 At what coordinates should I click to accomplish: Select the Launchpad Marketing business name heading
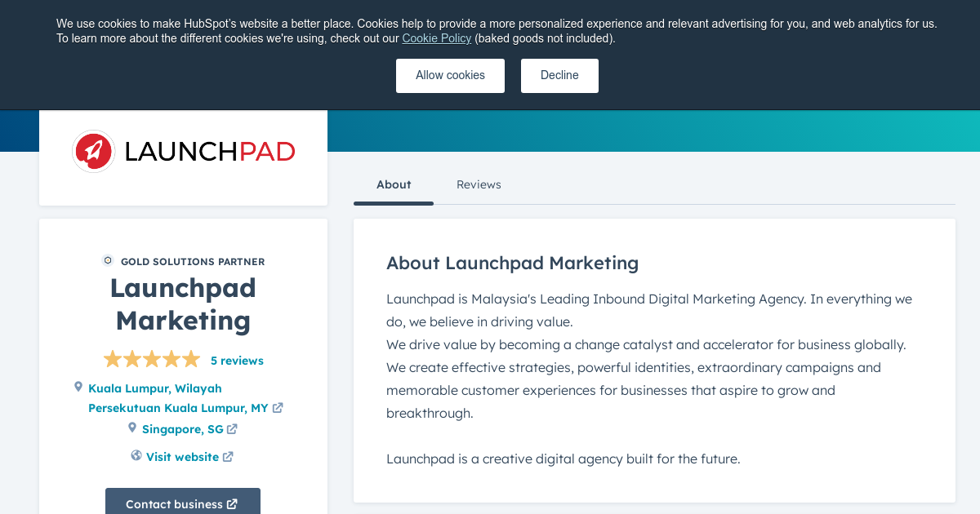183,304
